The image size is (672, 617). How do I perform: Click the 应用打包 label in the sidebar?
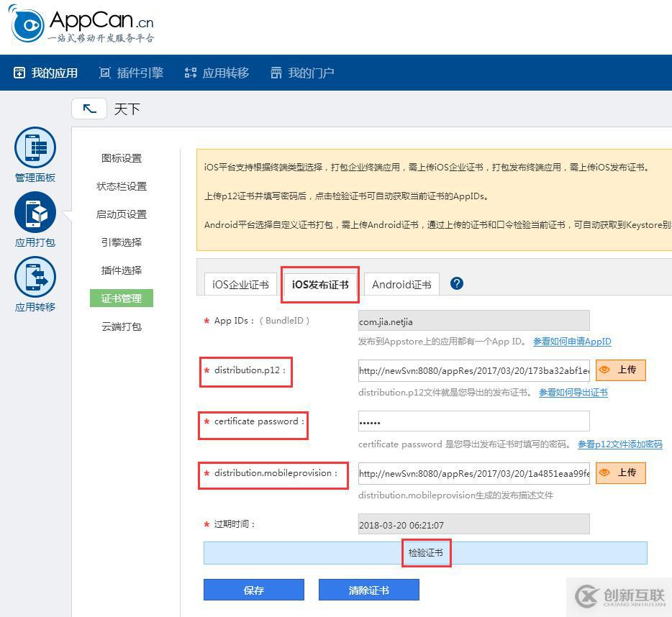(x=35, y=242)
